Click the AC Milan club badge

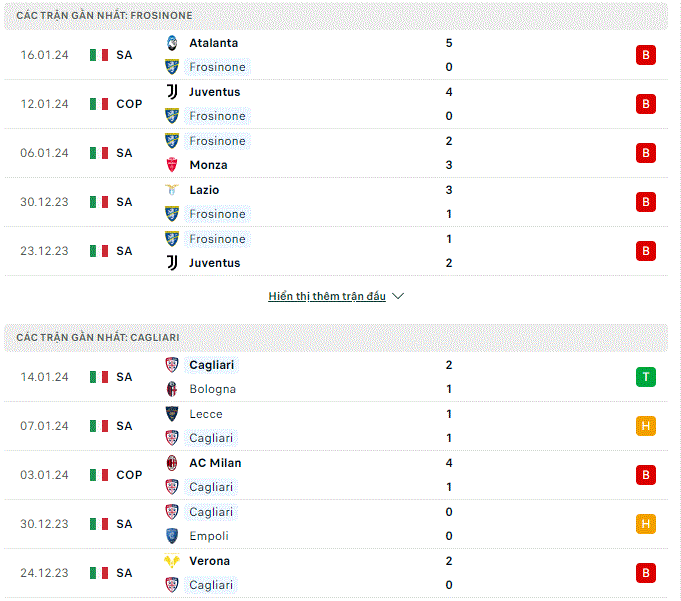coord(172,463)
